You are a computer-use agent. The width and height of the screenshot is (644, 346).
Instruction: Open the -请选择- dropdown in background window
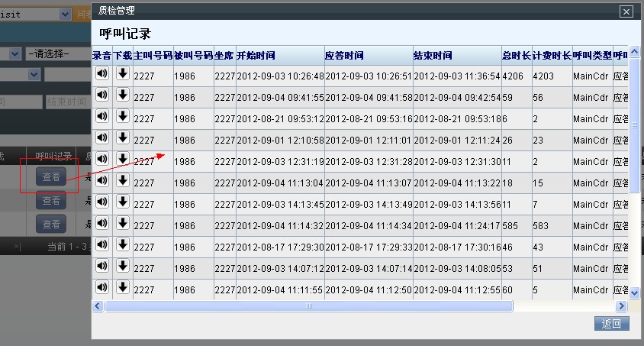58,53
